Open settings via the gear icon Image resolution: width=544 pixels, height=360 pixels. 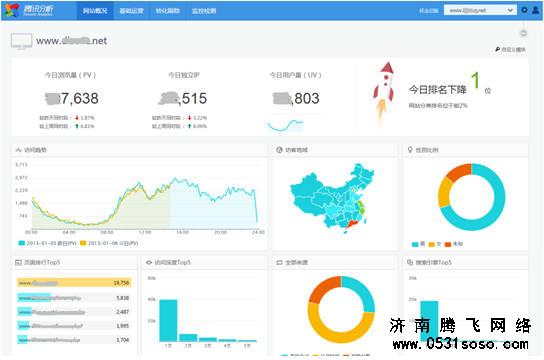tap(525, 10)
